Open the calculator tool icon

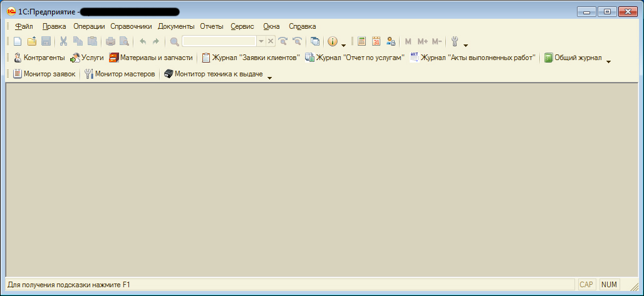coord(362,41)
